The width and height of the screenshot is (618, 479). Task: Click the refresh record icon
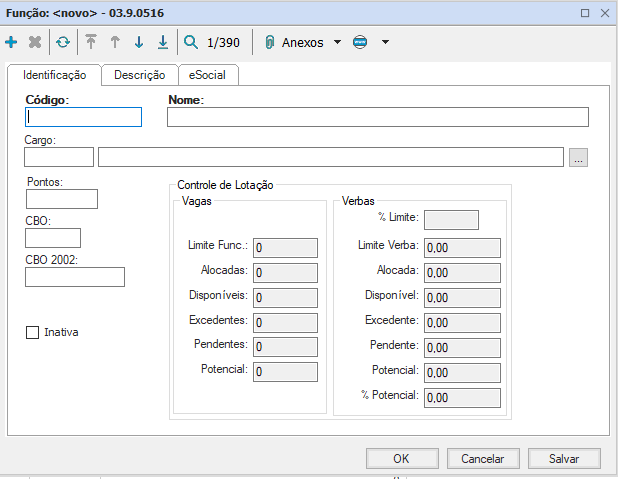coord(63,43)
